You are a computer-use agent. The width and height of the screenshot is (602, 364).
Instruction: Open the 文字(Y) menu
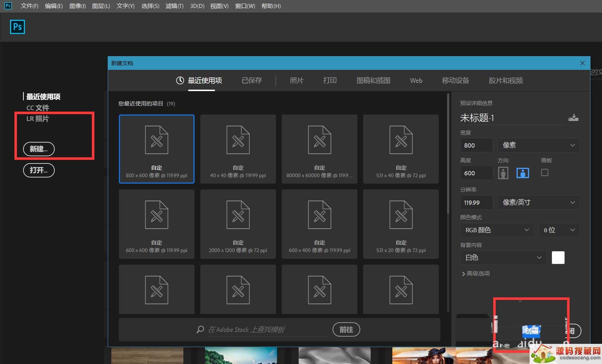125,6
